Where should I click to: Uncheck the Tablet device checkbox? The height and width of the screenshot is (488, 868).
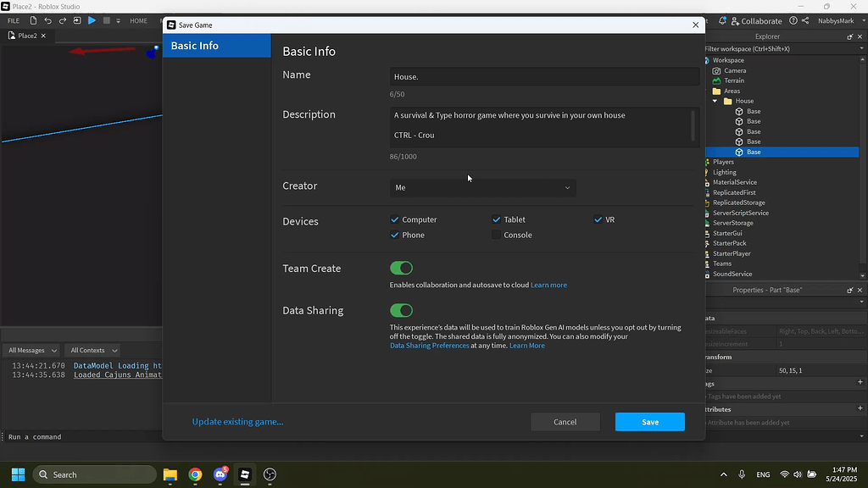[497, 219]
